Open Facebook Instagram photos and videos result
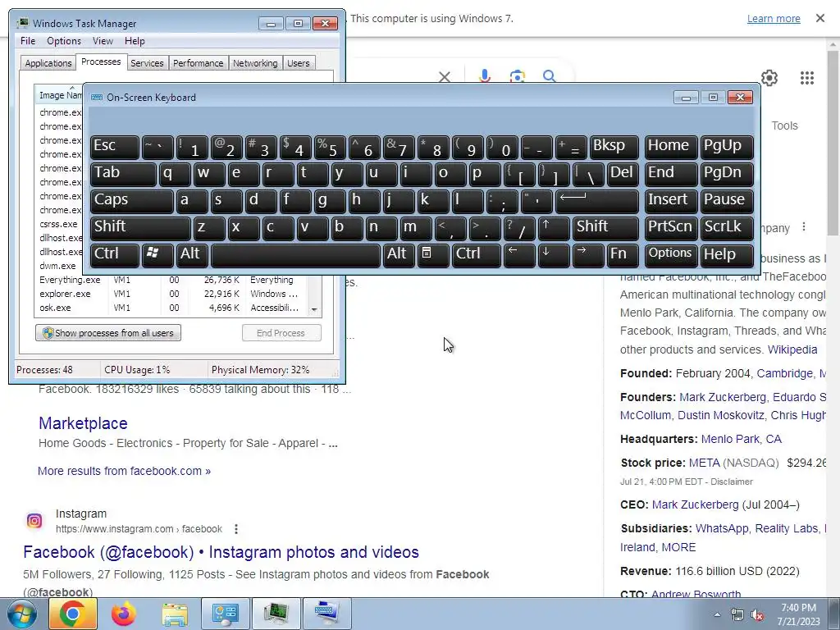The height and width of the screenshot is (630, 840). tap(221, 552)
